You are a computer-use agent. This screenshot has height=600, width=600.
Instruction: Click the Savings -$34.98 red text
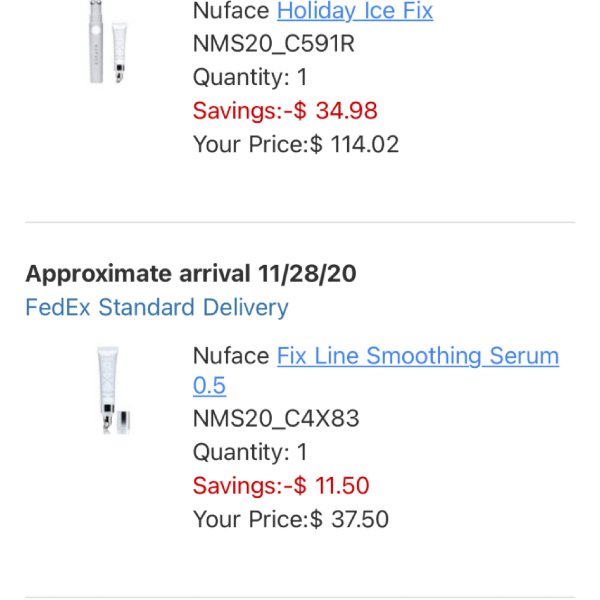click(x=285, y=111)
